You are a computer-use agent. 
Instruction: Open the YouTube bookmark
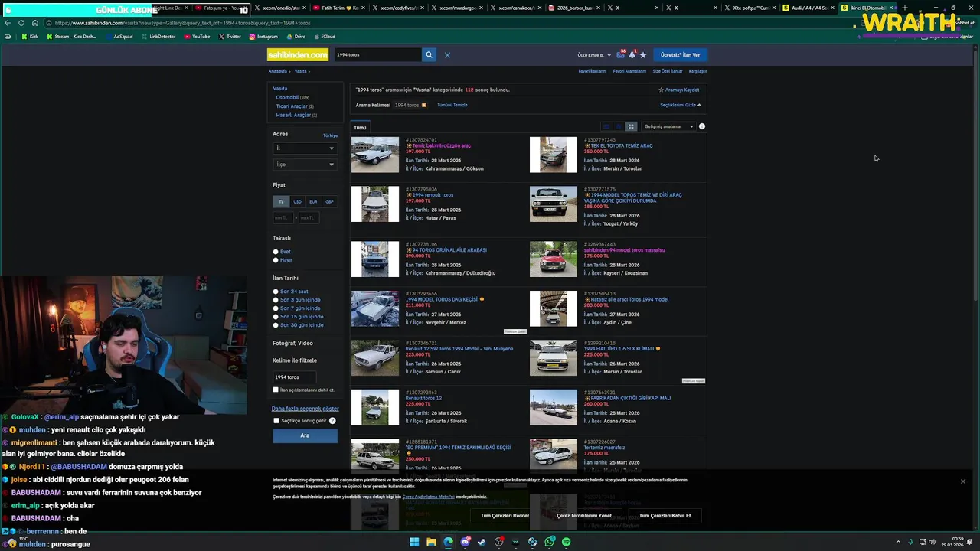197,37
